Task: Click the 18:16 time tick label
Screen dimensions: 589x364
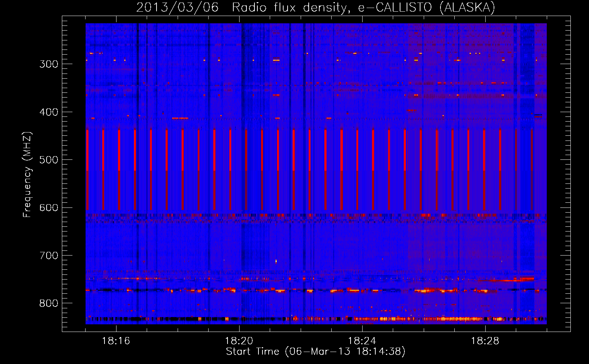Action: click(116, 341)
